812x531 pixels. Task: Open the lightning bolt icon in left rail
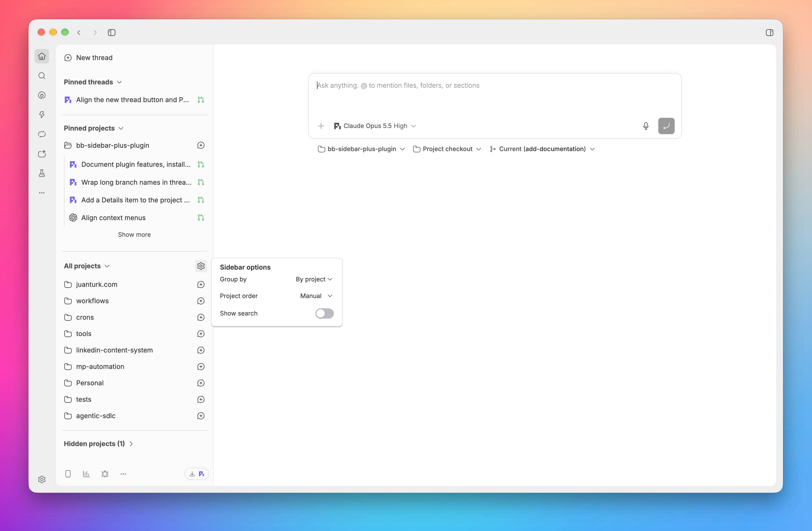pos(42,115)
